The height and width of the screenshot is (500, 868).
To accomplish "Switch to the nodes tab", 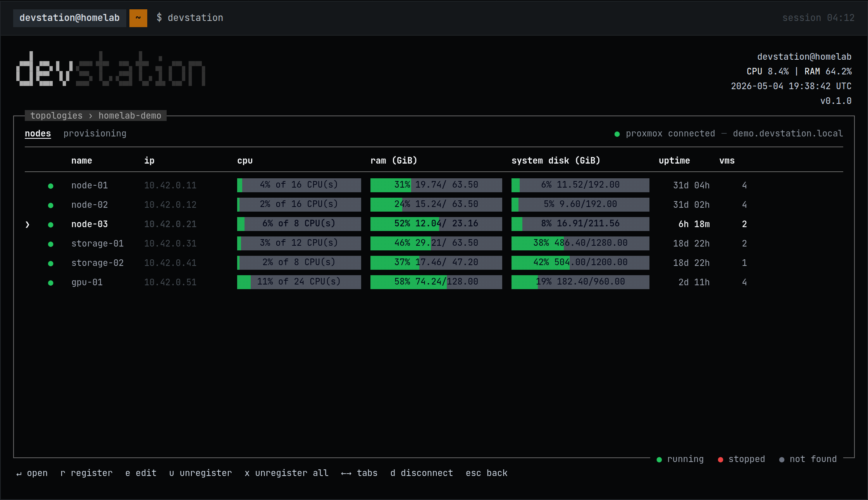I will pyautogui.click(x=38, y=133).
